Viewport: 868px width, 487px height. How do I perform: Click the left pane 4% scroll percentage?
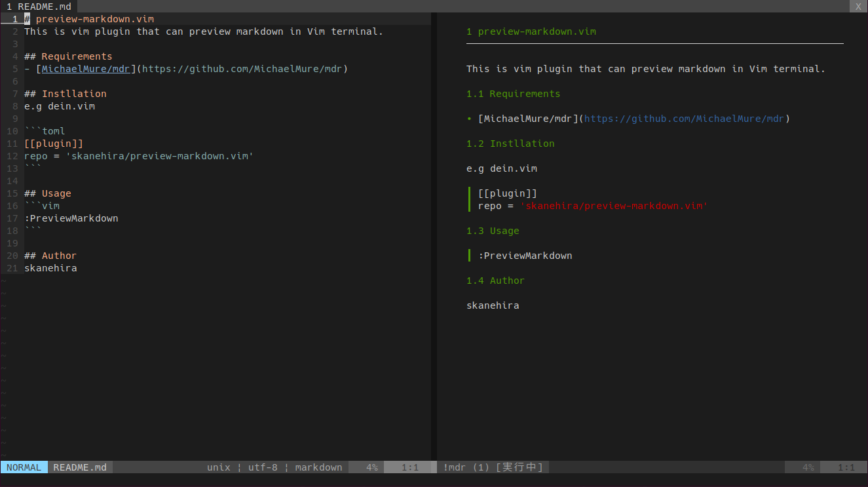(x=371, y=467)
